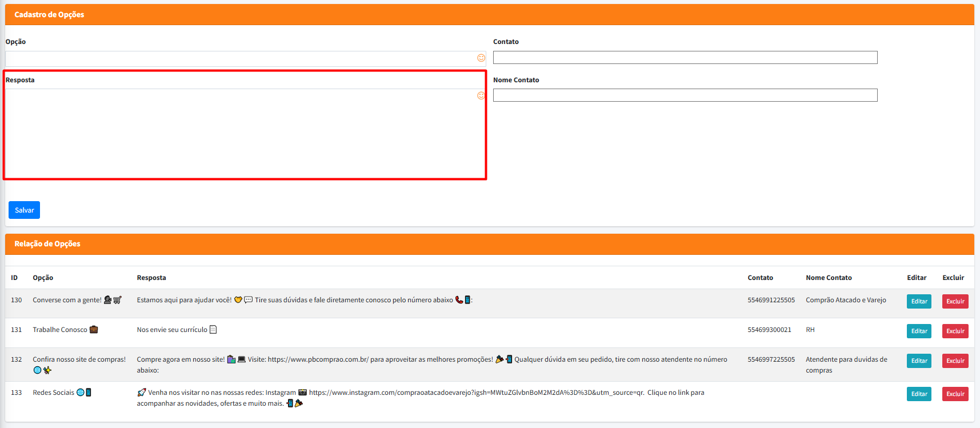Open emoji picker in Opção field
Screen dimensions: 980x428
click(x=481, y=58)
